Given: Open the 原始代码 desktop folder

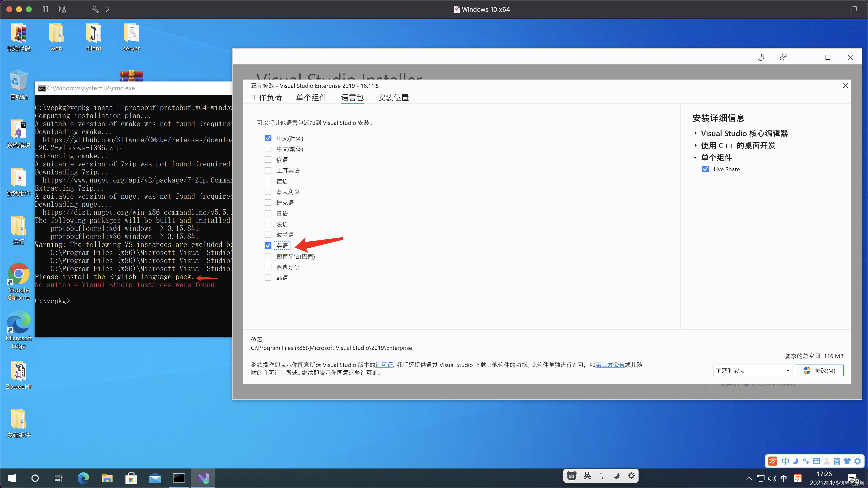Looking at the screenshot, I should pos(19,37).
